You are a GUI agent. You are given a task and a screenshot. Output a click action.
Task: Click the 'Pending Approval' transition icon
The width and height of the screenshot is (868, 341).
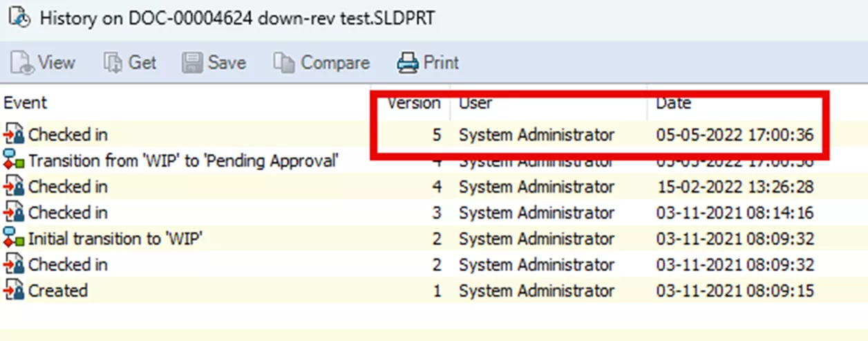[14, 160]
